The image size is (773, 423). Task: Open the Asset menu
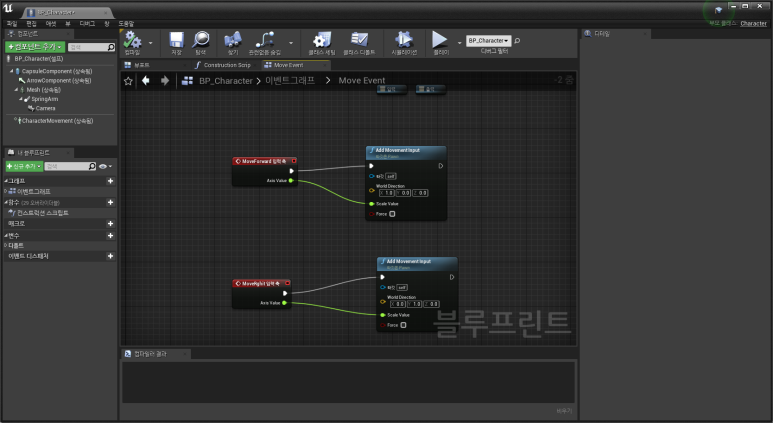click(51, 24)
